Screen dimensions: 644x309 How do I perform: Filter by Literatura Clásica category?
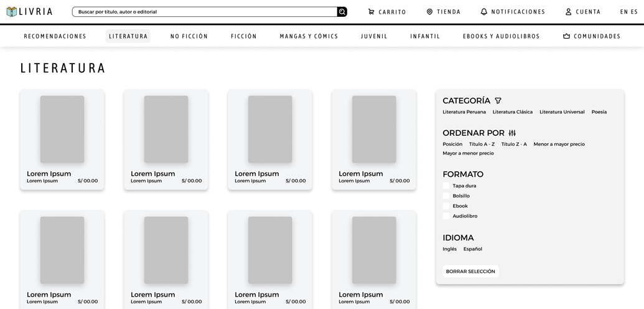(513, 112)
